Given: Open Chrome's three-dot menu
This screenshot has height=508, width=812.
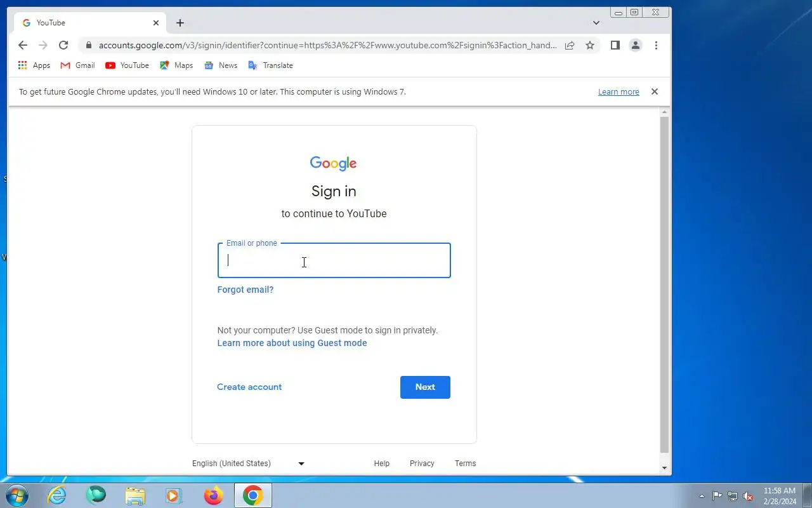Looking at the screenshot, I should (656, 45).
